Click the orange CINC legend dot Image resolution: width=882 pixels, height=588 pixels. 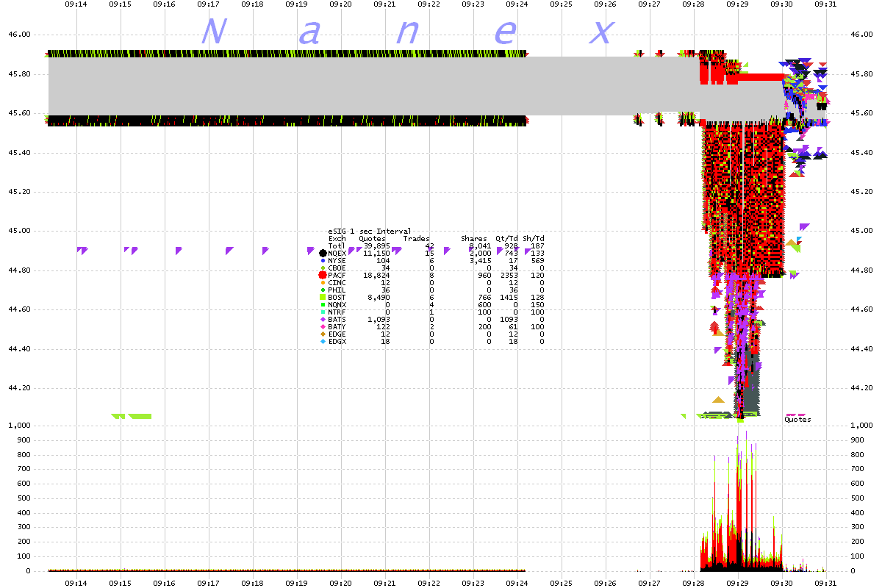point(323,282)
